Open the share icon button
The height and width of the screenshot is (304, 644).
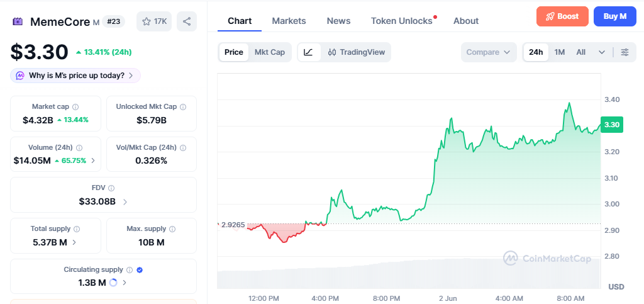[x=186, y=21]
